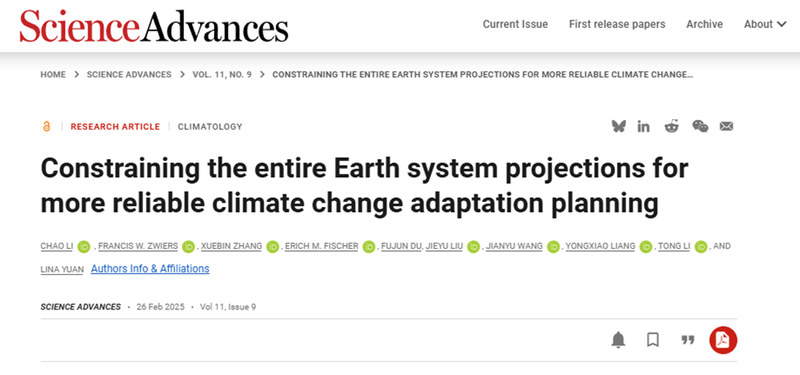This screenshot has width=800, height=375.
Task: Share article by email envelope icon
Action: (727, 126)
